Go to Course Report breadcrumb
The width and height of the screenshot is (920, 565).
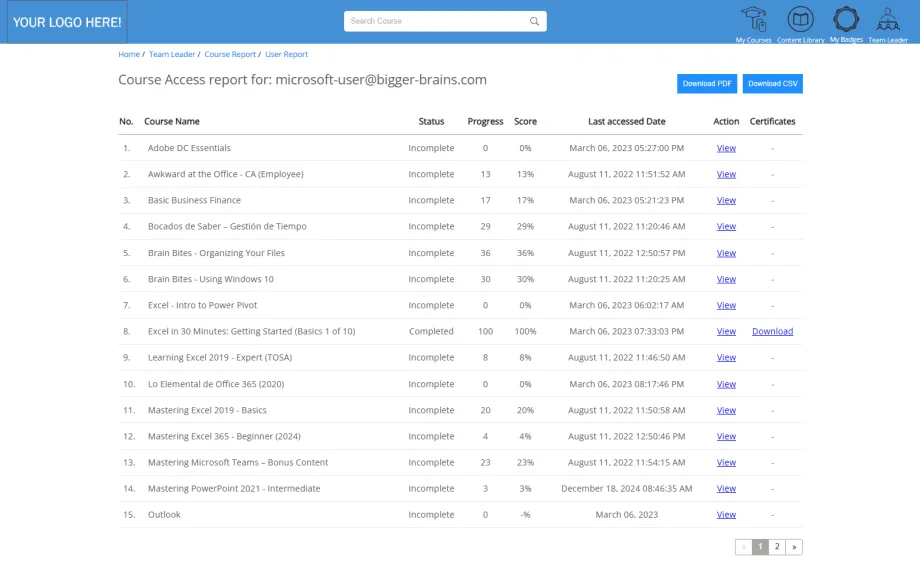tap(230, 54)
